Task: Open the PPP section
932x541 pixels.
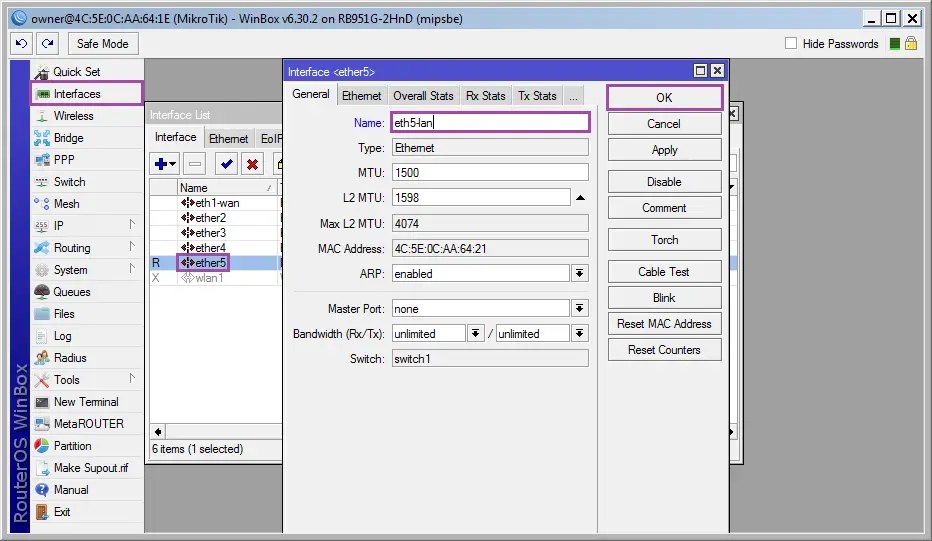Action: pos(87,160)
